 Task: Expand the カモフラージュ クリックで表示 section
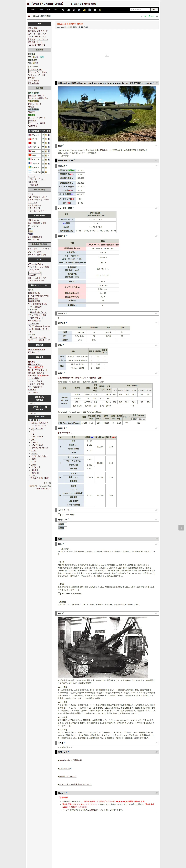(x=59, y=515)
